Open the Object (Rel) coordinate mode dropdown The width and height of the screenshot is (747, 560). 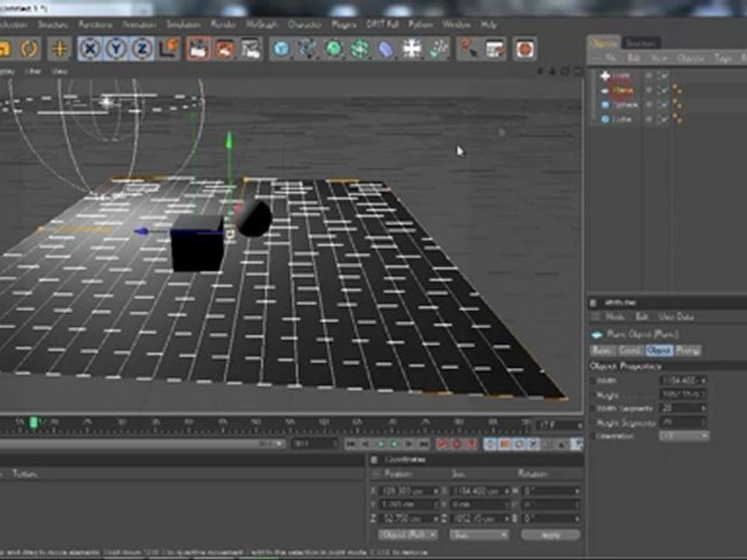pyautogui.click(x=407, y=535)
